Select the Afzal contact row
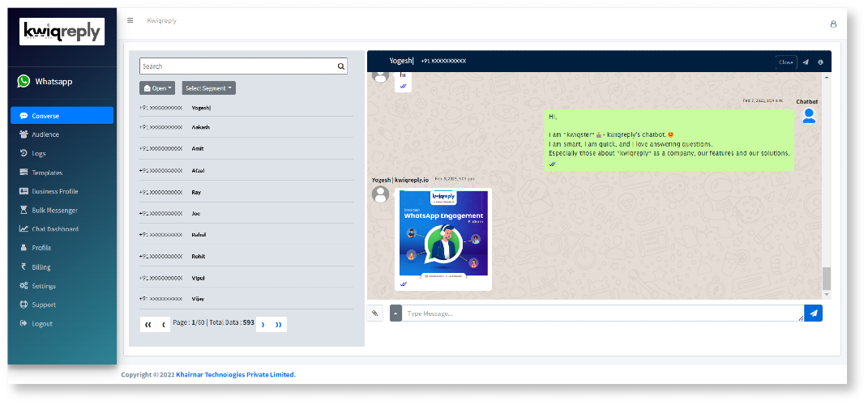Screen dimensions: 868x405 (x=246, y=170)
